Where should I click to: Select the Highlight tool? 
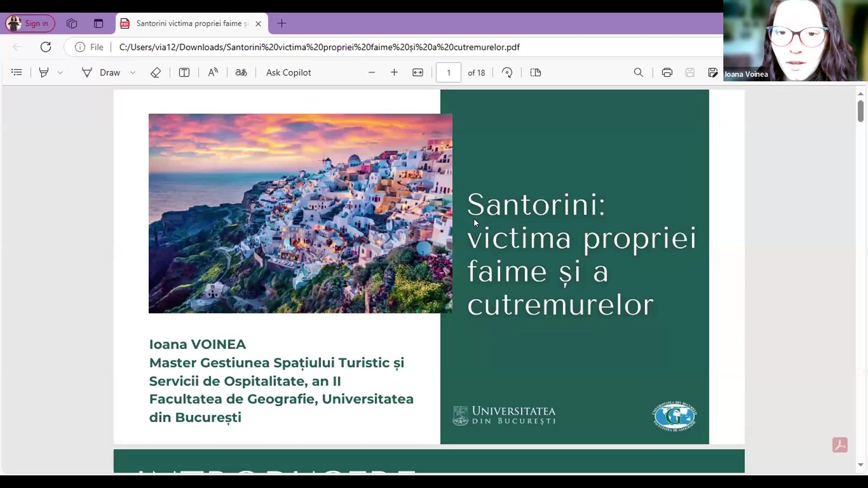[x=44, y=72]
